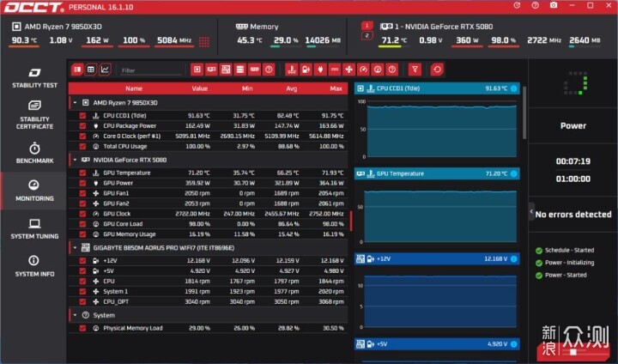Sort the table by Value column

[199, 88]
